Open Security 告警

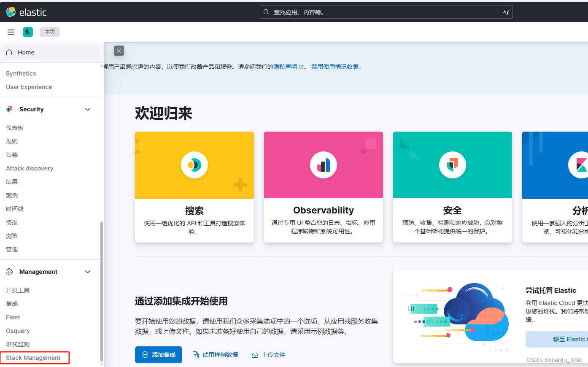pyautogui.click(x=12, y=155)
